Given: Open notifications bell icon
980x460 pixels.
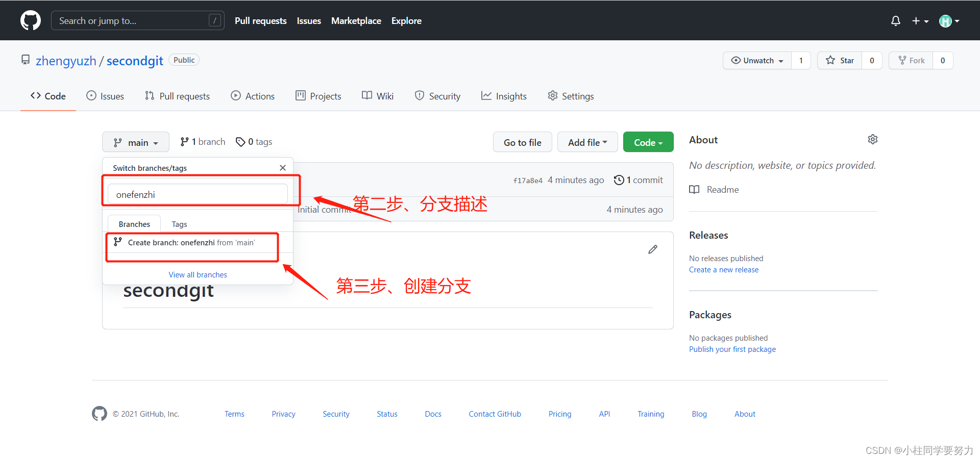Looking at the screenshot, I should [895, 21].
